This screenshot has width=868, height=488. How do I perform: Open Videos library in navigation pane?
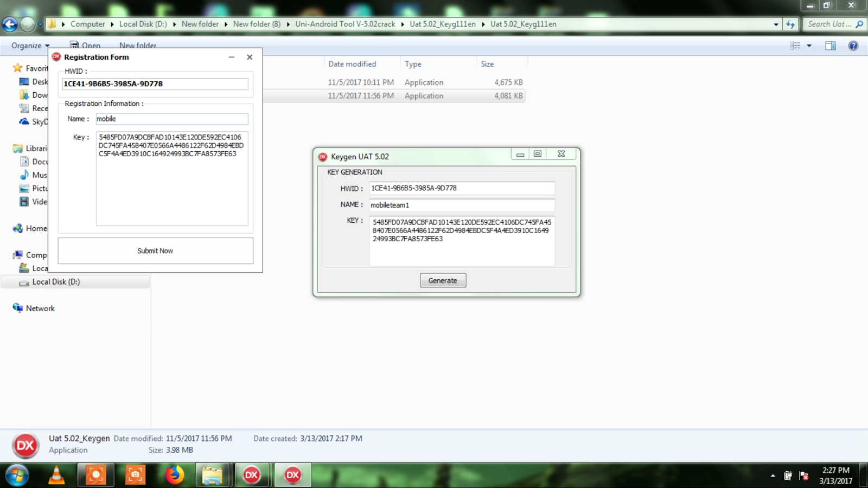34,201
